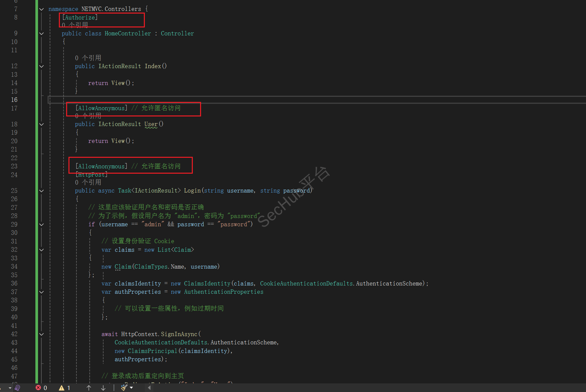Collapse the authProperties initializer block

[x=41, y=292]
